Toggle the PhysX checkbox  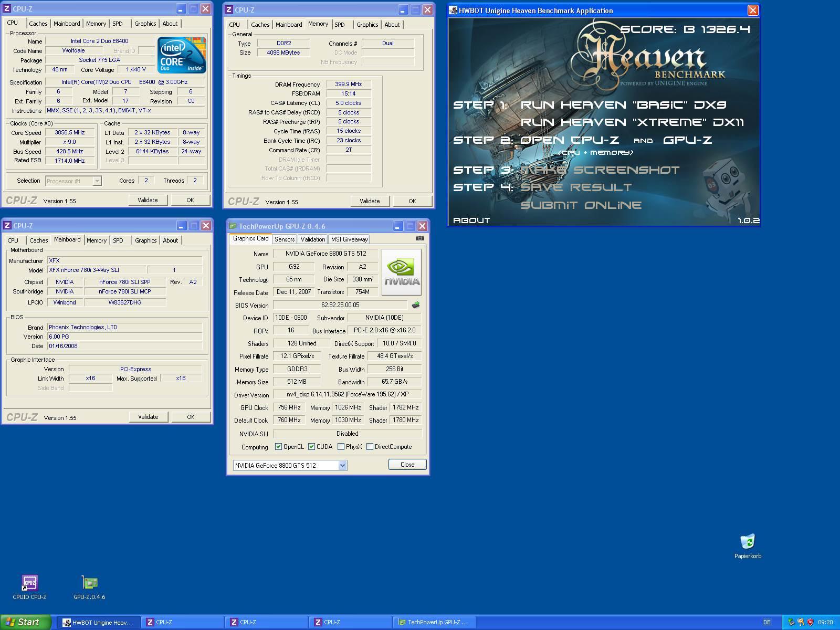point(341,447)
